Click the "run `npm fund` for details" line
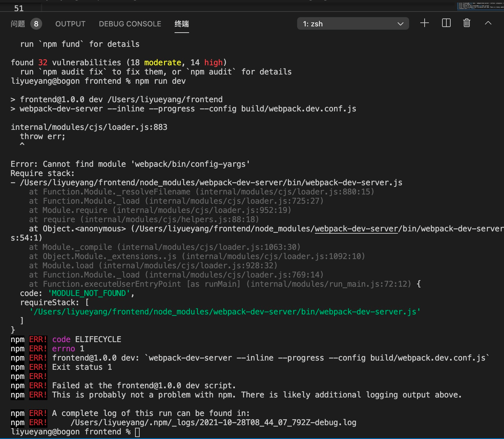This screenshot has width=504, height=439. point(80,44)
